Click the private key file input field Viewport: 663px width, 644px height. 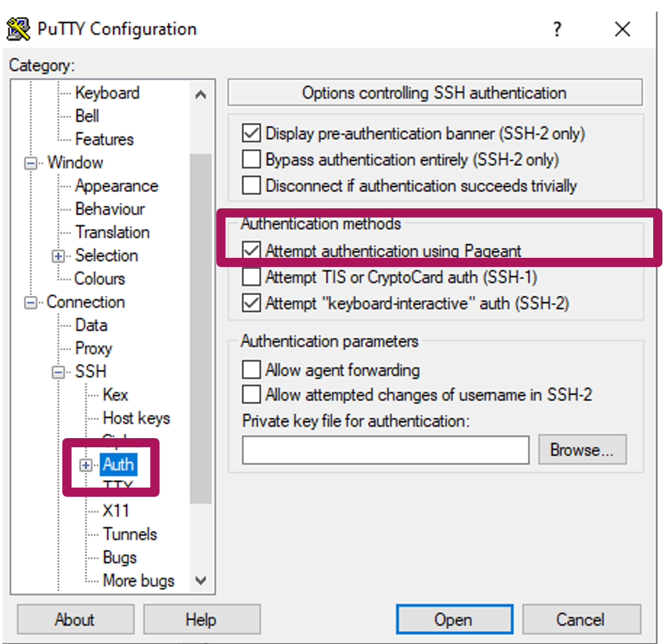click(x=385, y=451)
